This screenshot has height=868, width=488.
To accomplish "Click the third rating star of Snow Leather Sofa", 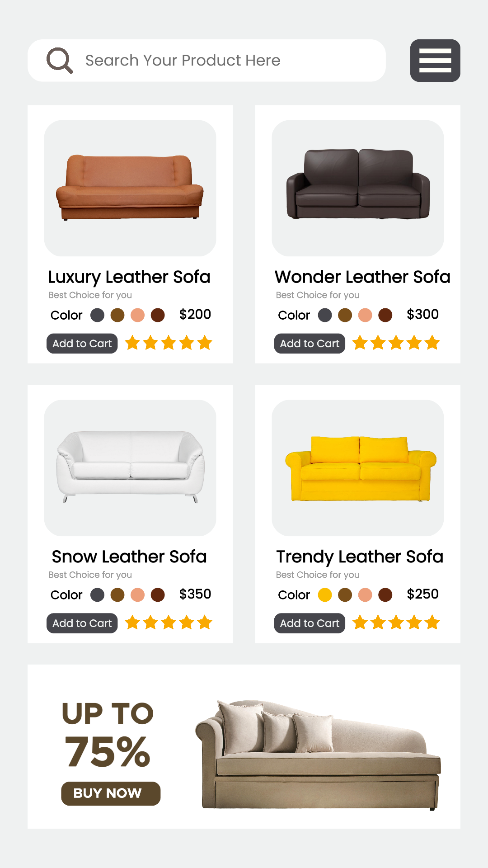I will pos(169,623).
